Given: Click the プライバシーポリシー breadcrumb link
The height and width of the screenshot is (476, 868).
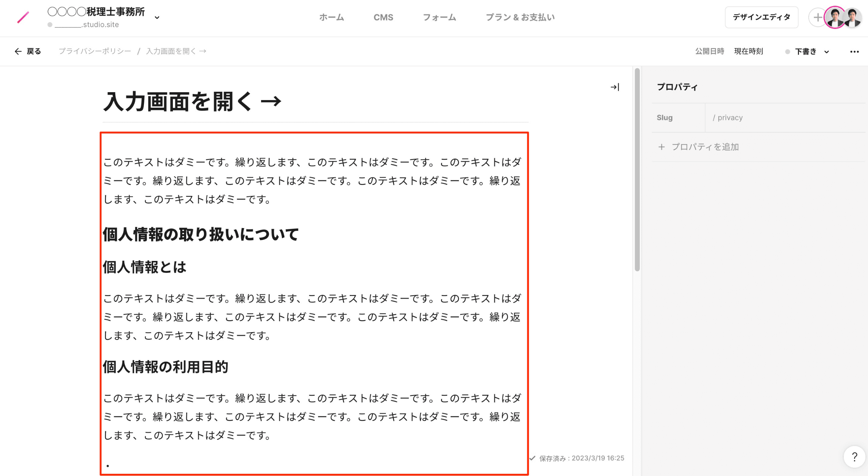Looking at the screenshot, I should [x=95, y=51].
